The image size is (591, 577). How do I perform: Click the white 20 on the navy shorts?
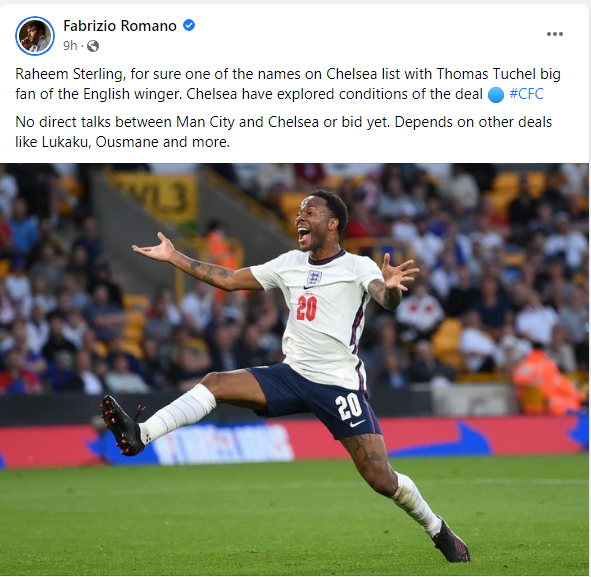[x=348, y=407]
